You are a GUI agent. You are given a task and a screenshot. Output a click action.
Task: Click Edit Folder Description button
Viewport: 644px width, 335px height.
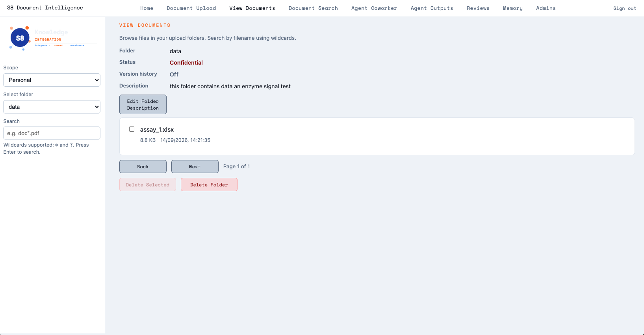pyautogui.click(x=143, y=104)
